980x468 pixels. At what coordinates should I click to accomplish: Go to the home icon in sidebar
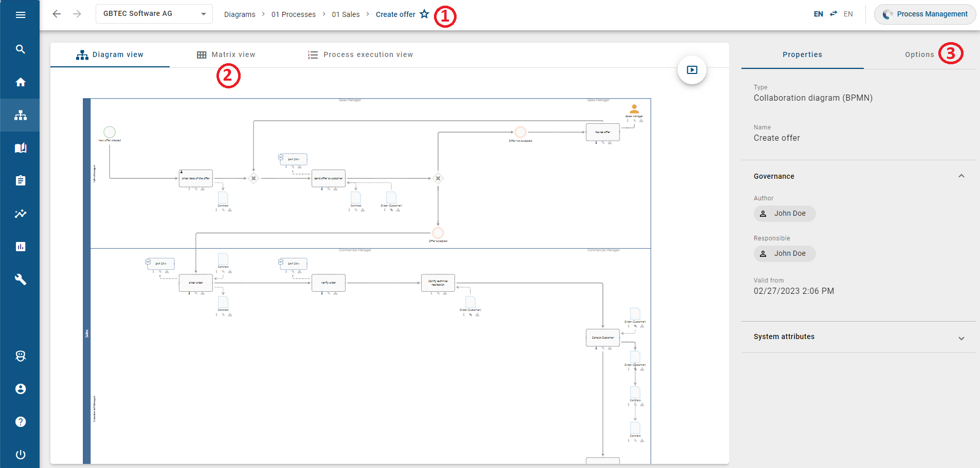(21, 82)
